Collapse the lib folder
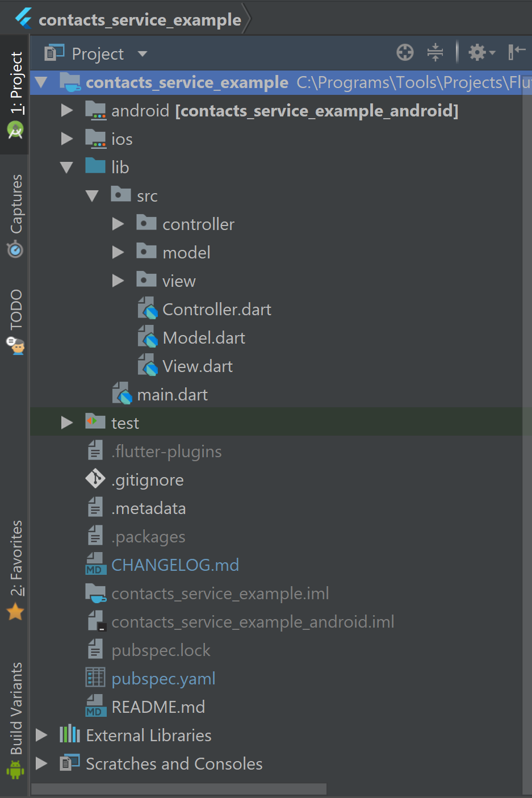 (66, 168)
